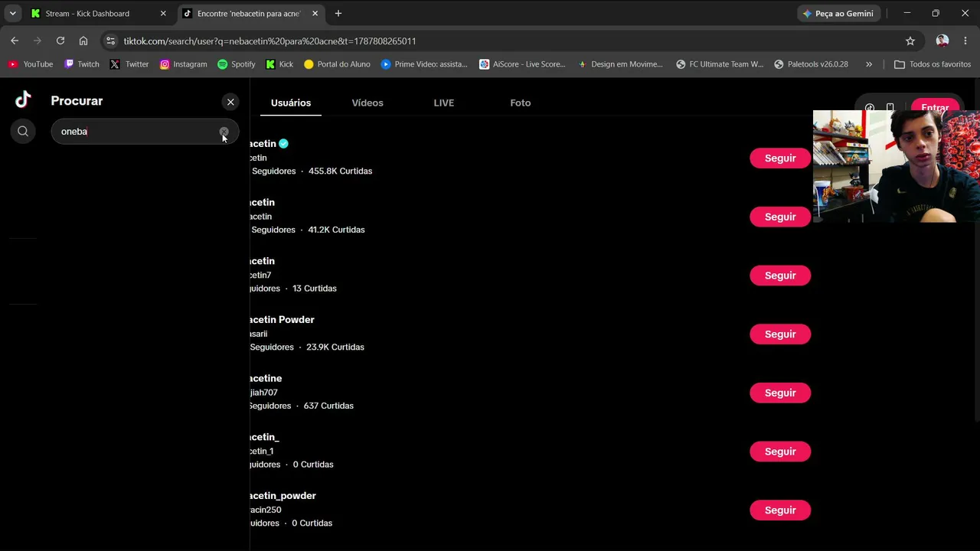Open the 'acetin_powder' profile name
The width and height of the screenshot is (980, 551).
(283, 496)
